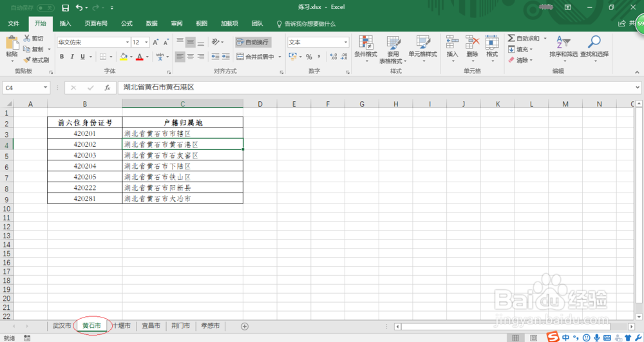The height and width of the screenshot is (342, 644).
Task: Click the Save icon in title bar
Action: [x=65, y=8]
